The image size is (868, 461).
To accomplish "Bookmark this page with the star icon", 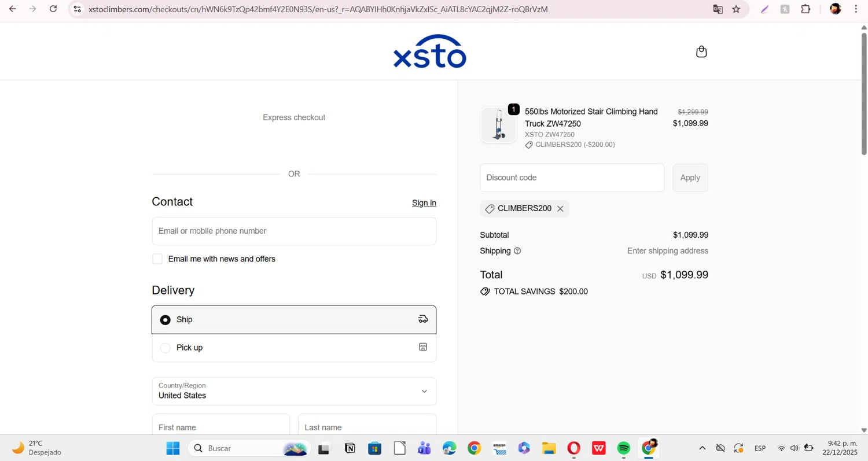I will (736, 9).
